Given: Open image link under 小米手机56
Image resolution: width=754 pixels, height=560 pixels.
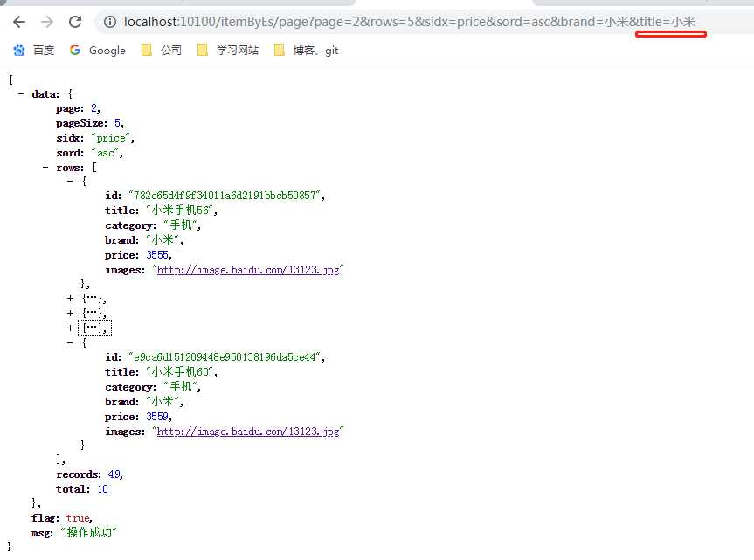Looking at the screenshot, I should pos(248,270).
